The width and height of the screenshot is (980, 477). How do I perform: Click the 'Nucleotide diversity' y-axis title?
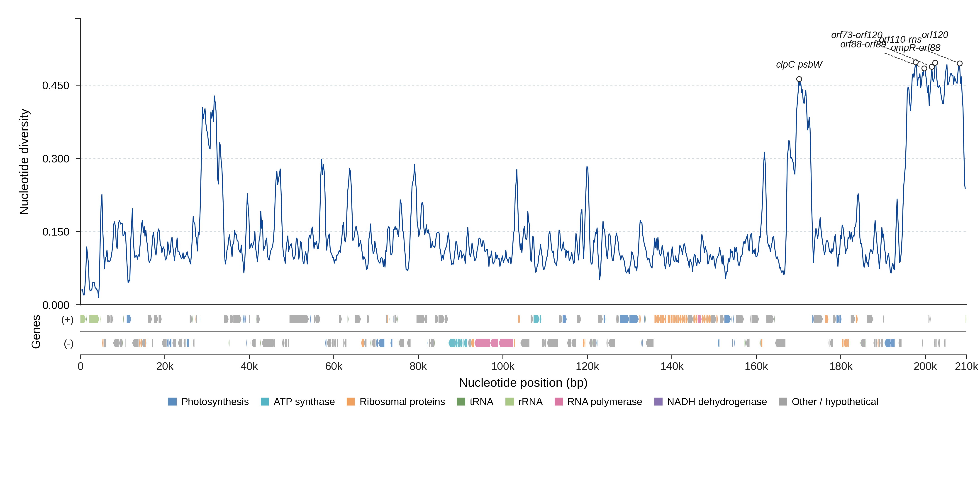point(24,162)
